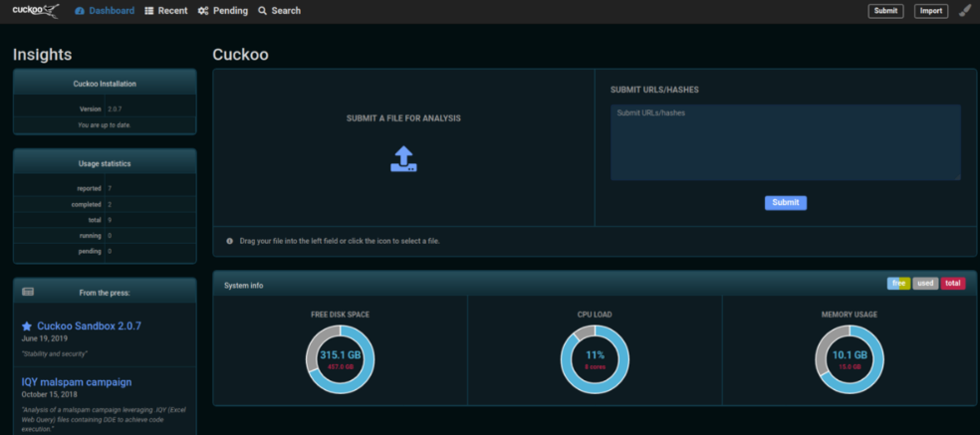Click the completed statistics row
This screenshot has width=980, height=435.
coord(105,204)
